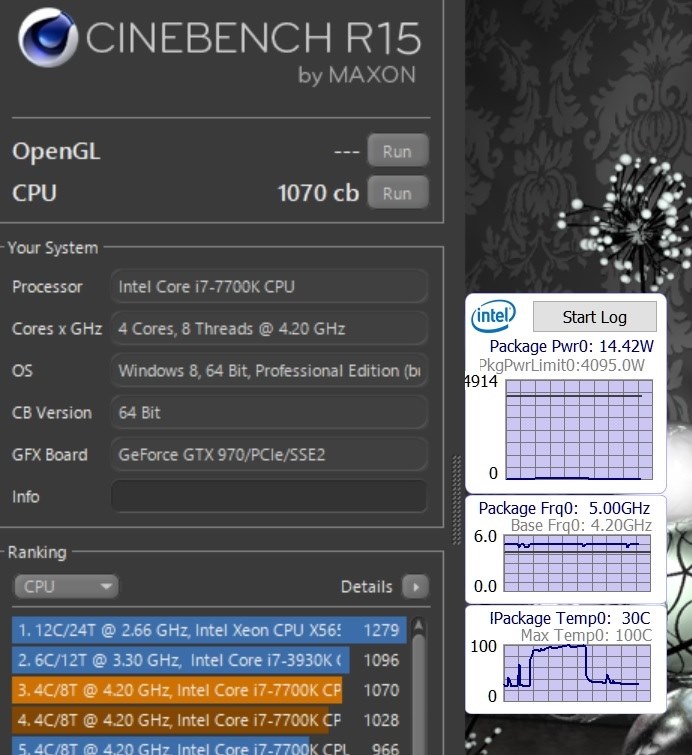Viewport: 692px width, 755px height.
Task: Select the GFX Board GeForce GTX 970 field
Action: tap(269, 454)
